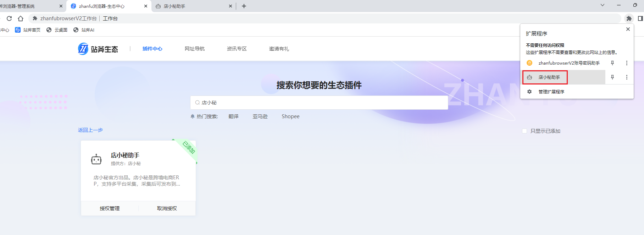
Task: Open the side panel icon beside Extensions
Action: coord(640,18)
